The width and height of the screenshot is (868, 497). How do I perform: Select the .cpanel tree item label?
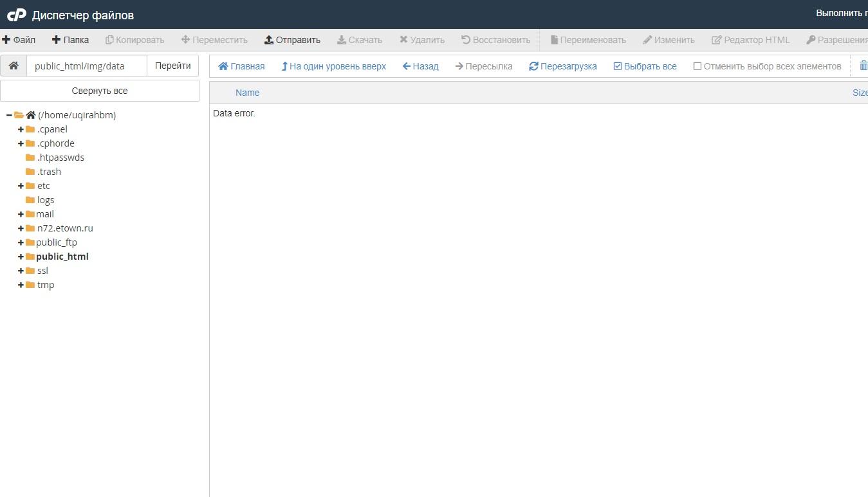pos(52,129)
